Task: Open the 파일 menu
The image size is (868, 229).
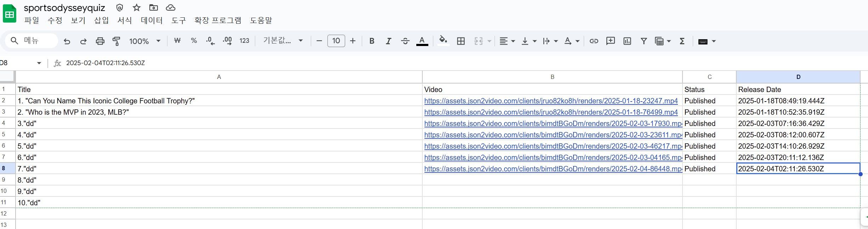Action: 32,21
